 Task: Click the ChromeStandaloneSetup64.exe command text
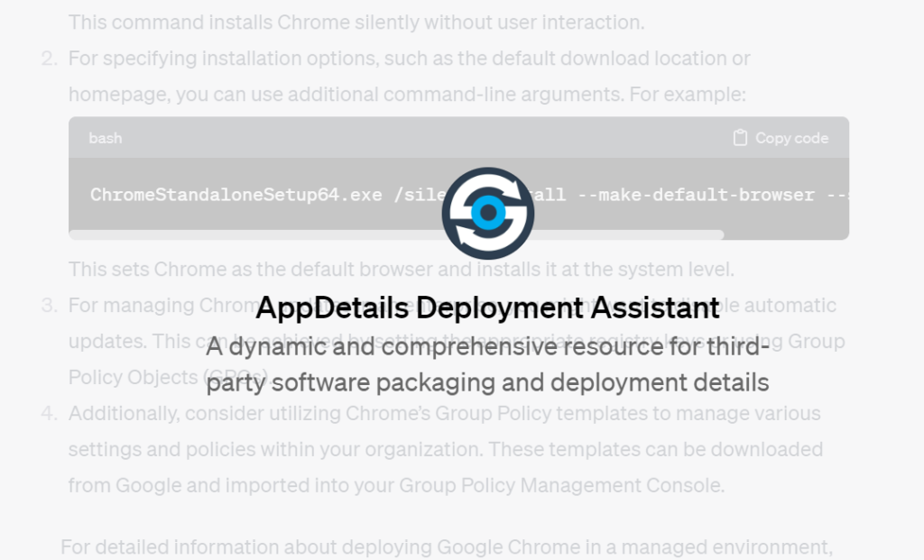[236, 195]
